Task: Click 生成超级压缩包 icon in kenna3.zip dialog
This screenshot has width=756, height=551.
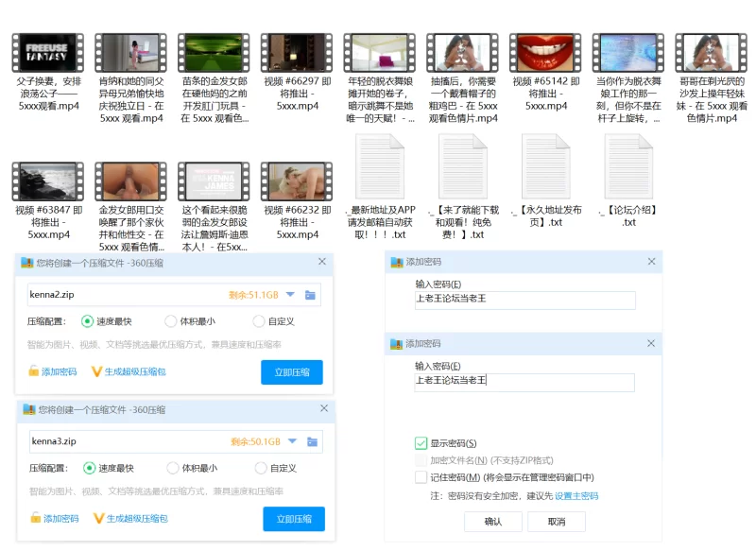Action: (97, 519)
